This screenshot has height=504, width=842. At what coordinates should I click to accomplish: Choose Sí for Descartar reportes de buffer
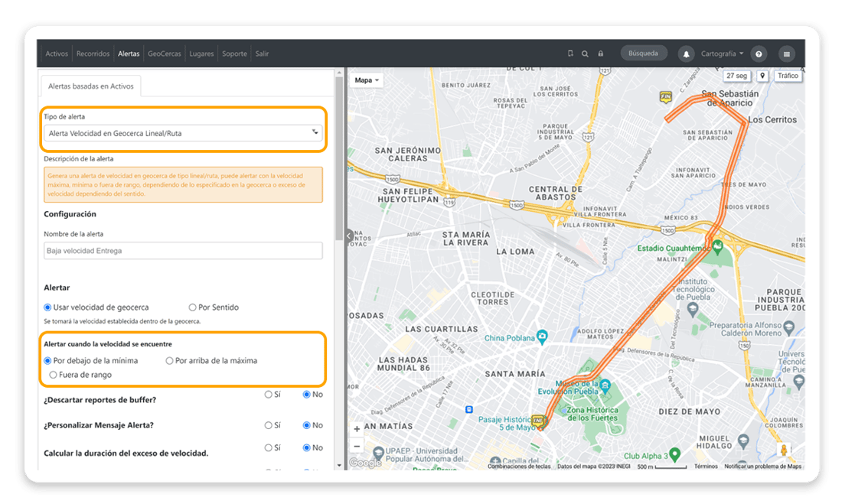click(268, 395)
